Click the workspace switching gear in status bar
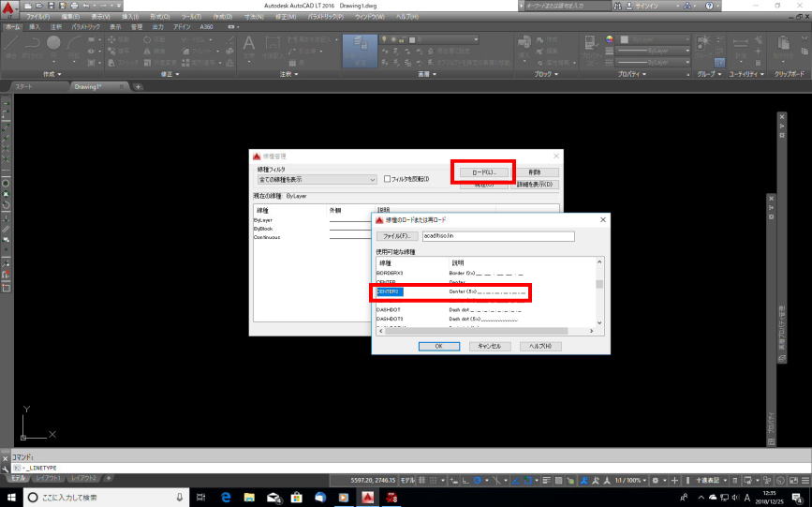Image resolution: width=812 pixels, height=507 pixels. tap(655, 481)
